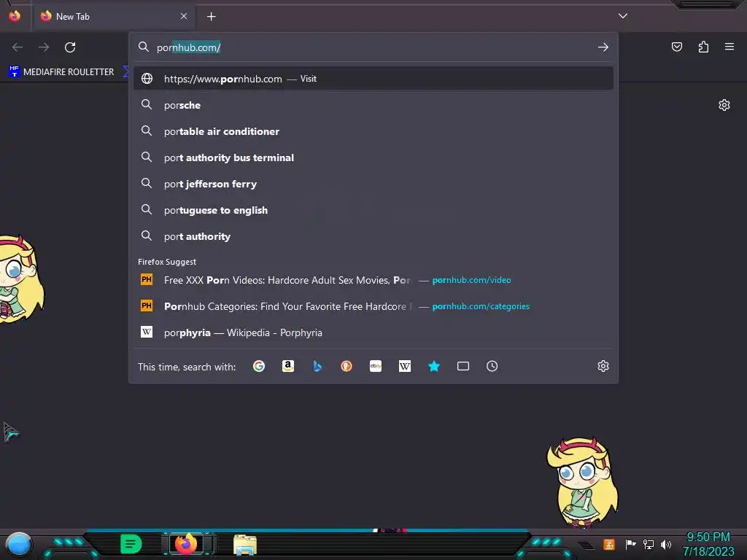Search with Wikipedia one-off engine icon
747x560 pixels.
[404, 366]
